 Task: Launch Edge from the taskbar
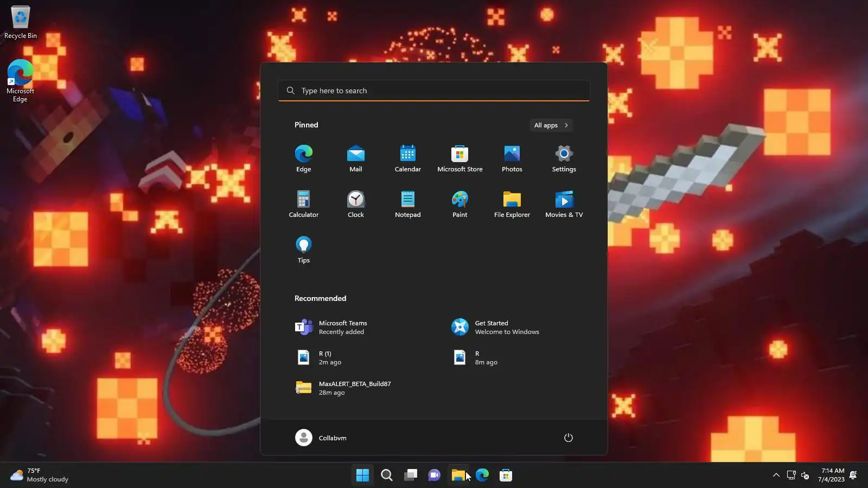coord(482,476)
